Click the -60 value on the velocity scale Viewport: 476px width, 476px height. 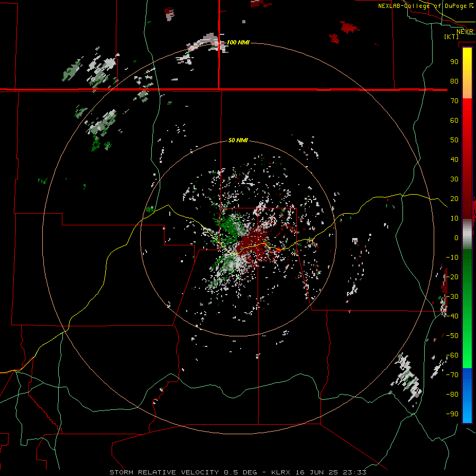pos(452,355)
